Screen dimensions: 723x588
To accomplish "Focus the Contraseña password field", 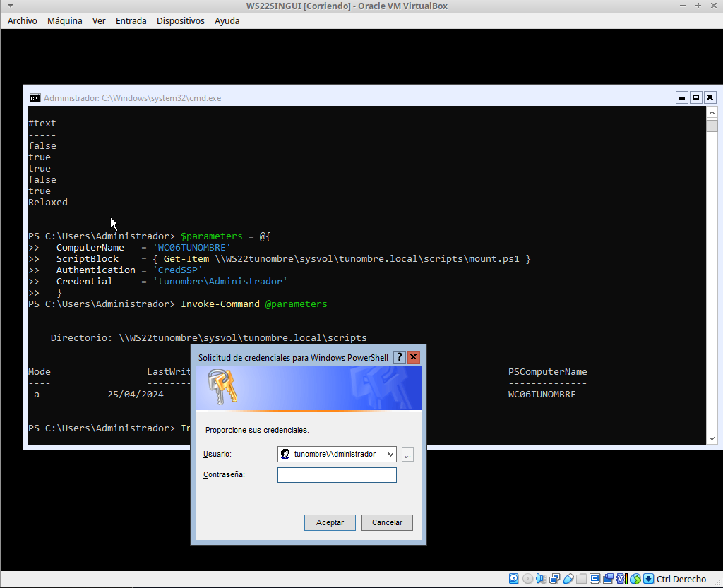I will coord(337,475).
